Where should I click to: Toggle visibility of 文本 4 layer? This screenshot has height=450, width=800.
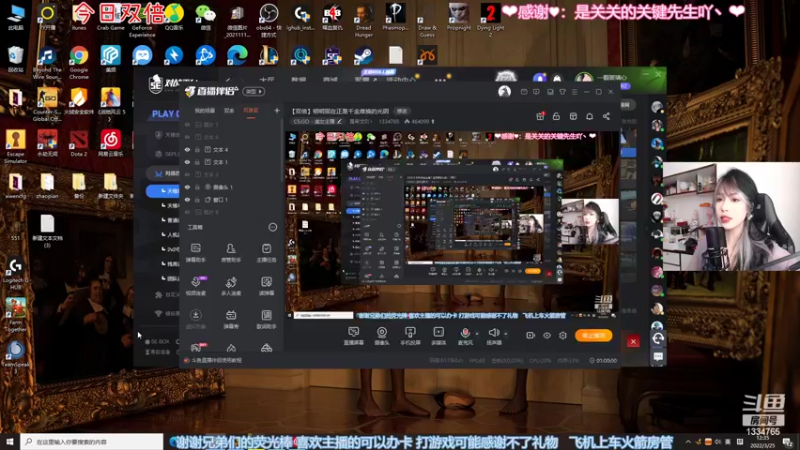coord(187,149)
